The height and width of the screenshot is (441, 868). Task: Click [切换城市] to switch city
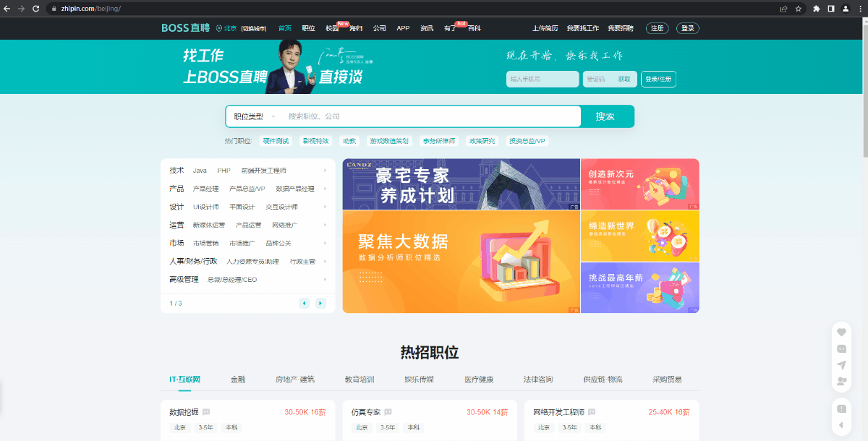[x=254, y=29]
